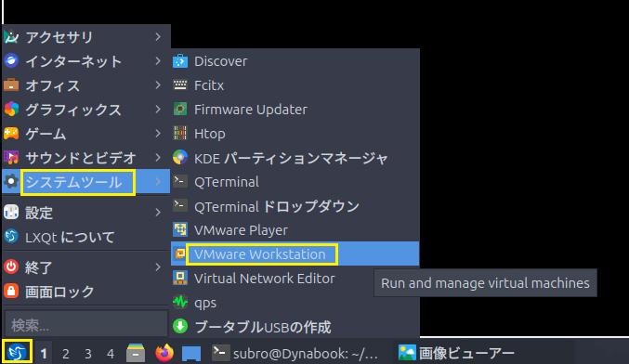This screenshot has height=364, width=629.
Task: Click the LXQt について logo icon
Action: pyautogui.click(x=11, y=237)
